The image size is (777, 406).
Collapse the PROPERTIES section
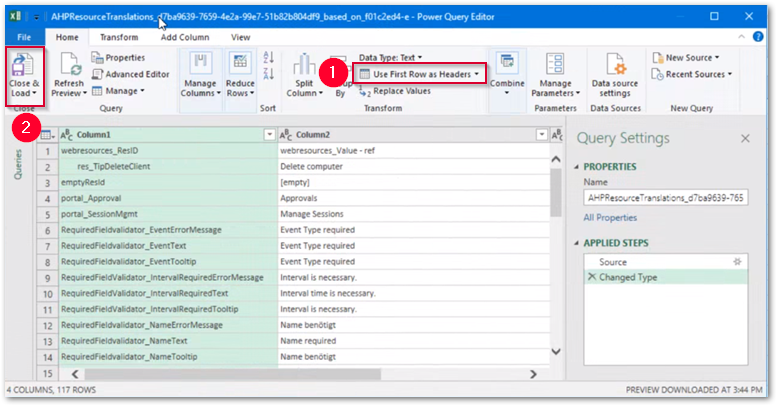coord(576,167)
